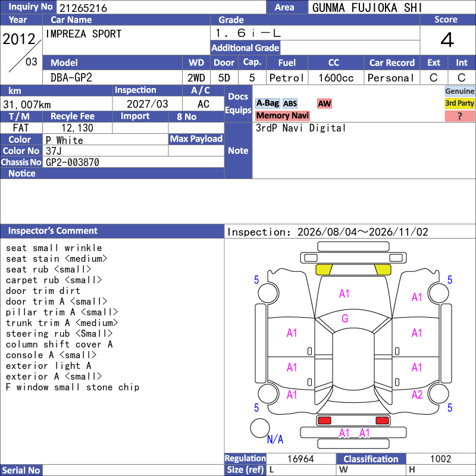The height and width of the screenshot is (476, 476).
Task: Click the 2WD drive value
Action: pyautogui.click(x=196, y=78)
